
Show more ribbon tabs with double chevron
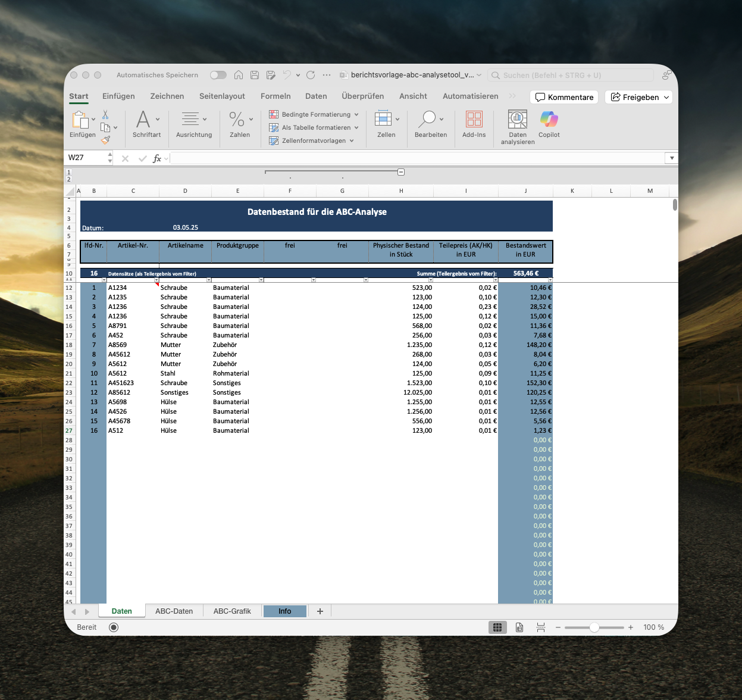pyautogui.click(x=513, y=96)
